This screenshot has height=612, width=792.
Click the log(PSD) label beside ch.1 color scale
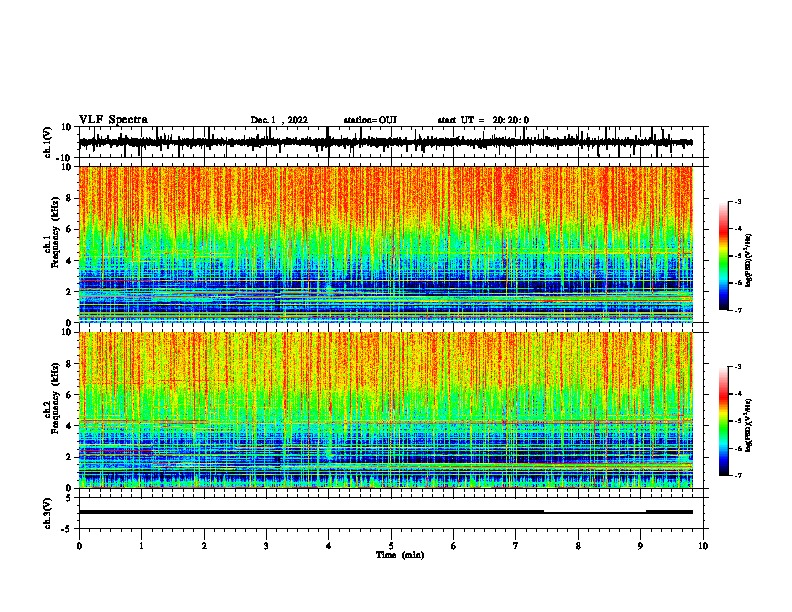749,260
